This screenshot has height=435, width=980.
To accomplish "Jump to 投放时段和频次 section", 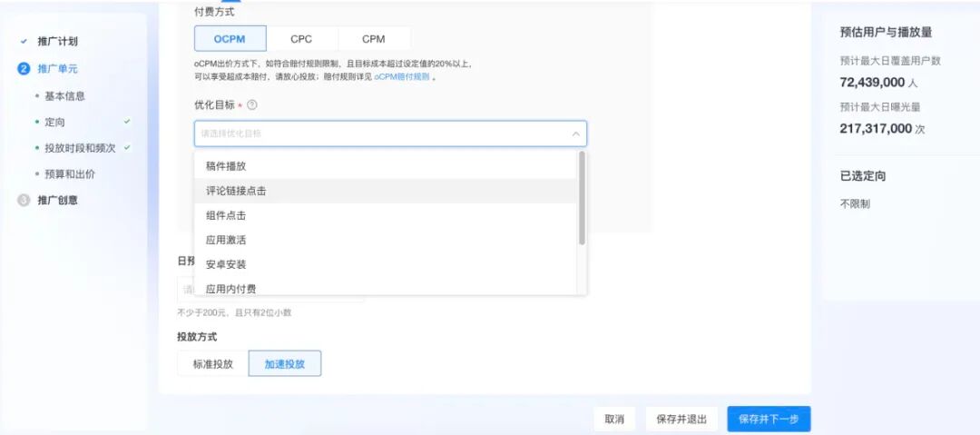I will click(80, 148).
